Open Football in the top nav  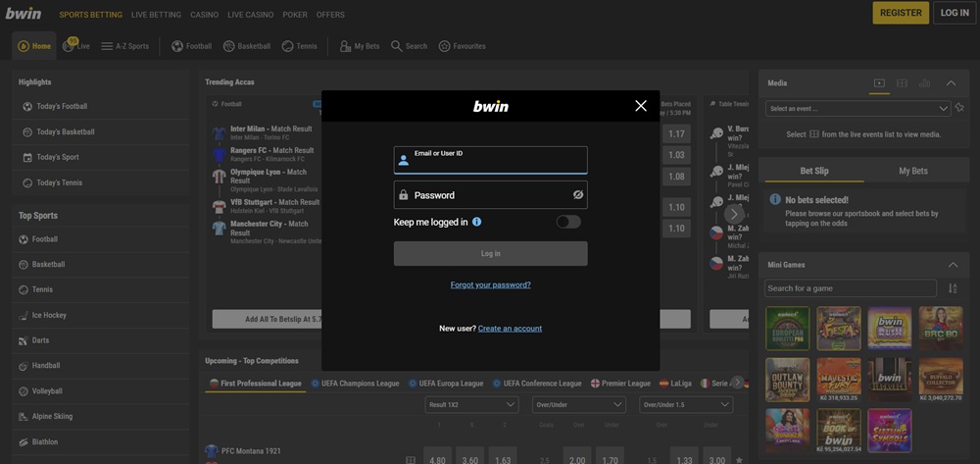(191, 46)
